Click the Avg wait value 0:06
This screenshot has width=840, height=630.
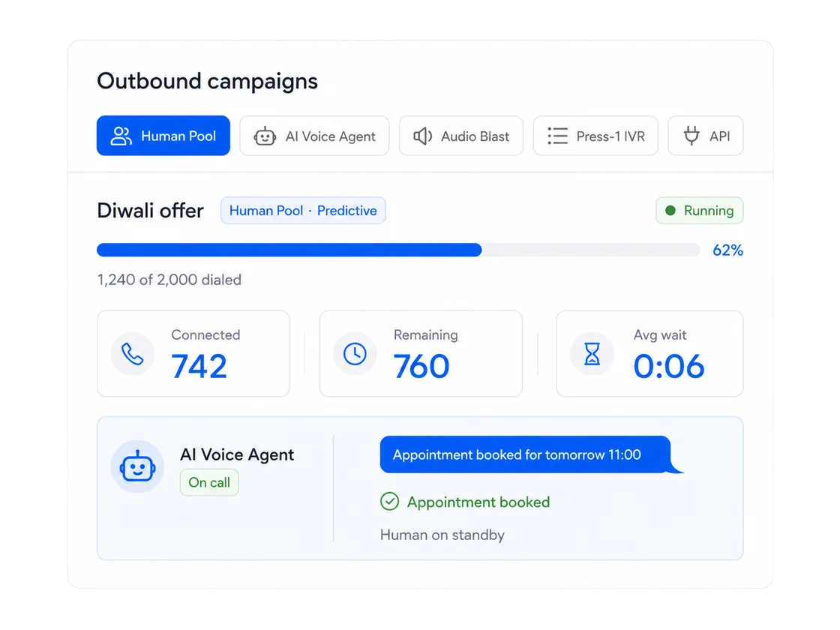click(668, 367)
